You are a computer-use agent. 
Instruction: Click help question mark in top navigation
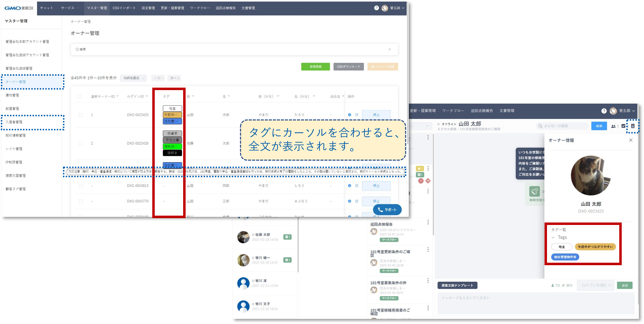(376, 8)
